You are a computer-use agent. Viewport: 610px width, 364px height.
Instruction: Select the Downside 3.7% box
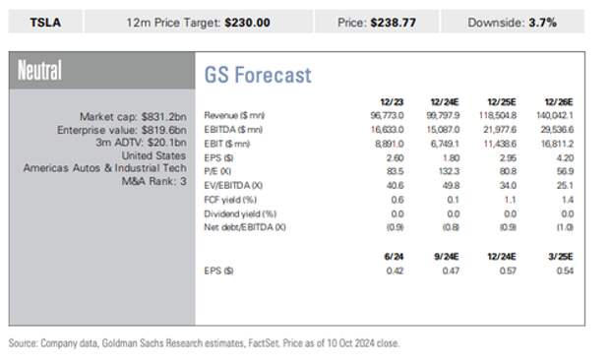pos(513,23)
